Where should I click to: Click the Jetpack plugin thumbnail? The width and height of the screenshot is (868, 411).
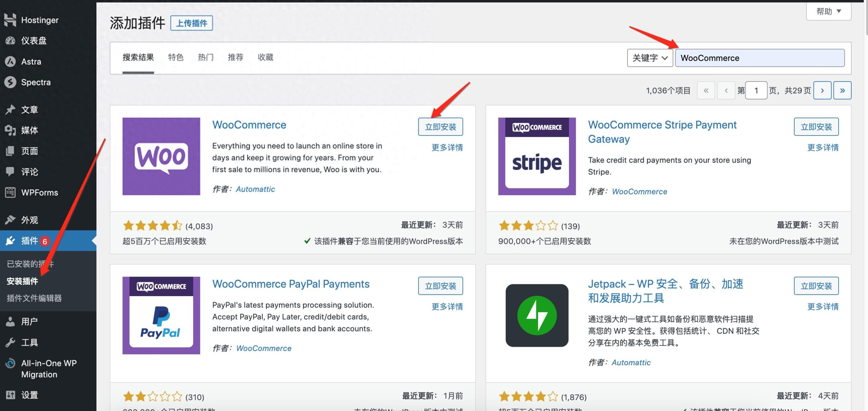(x=537, y=315)
